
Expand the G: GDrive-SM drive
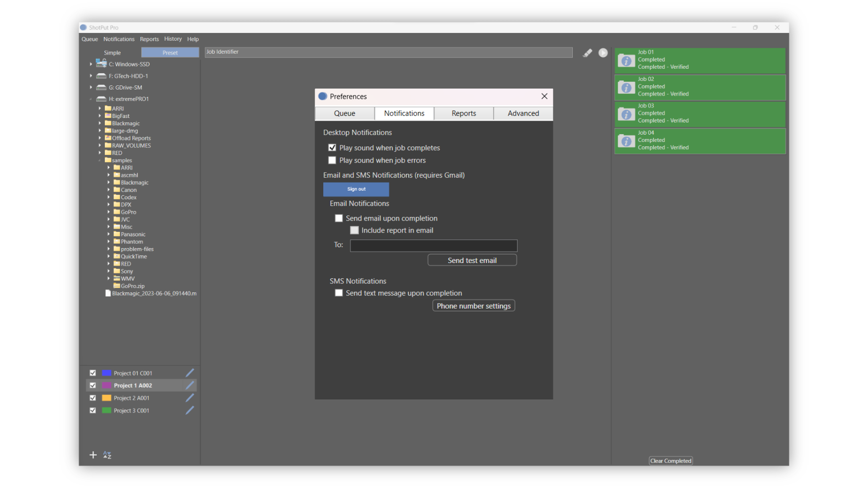click(x=91, y=87)
